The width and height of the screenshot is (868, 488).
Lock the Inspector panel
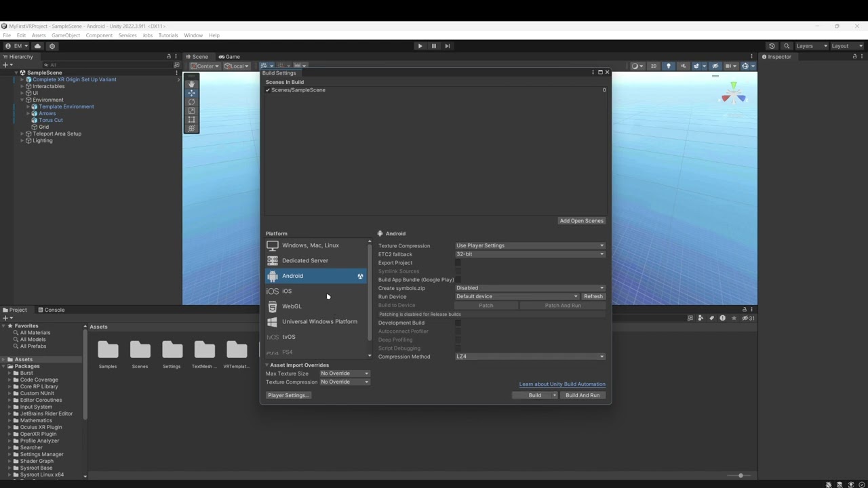pos(854,56)
